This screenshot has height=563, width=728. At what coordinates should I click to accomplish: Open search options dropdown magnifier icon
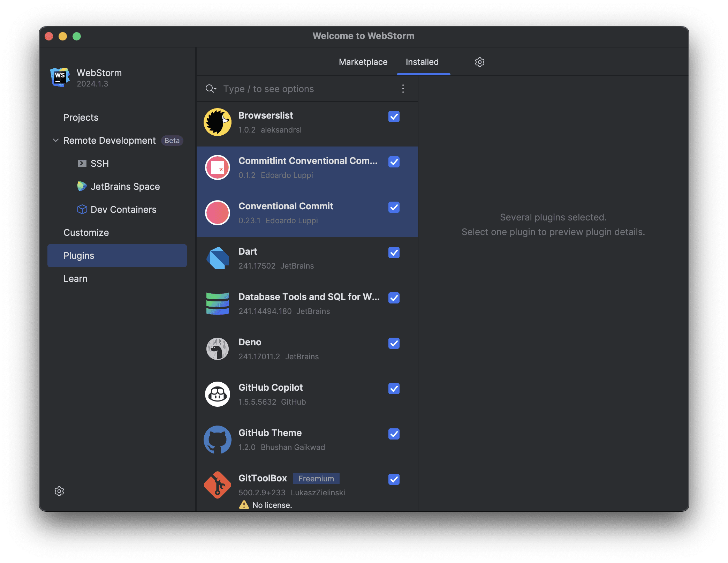click(x=211, y=89)
